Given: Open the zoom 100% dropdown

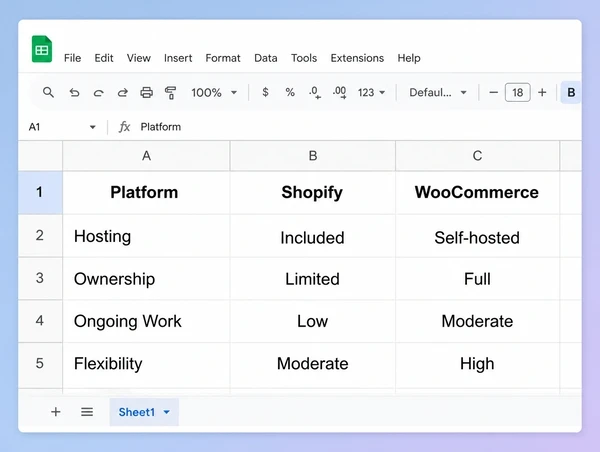Looking at the screenshot, I should tap(214, 93).
